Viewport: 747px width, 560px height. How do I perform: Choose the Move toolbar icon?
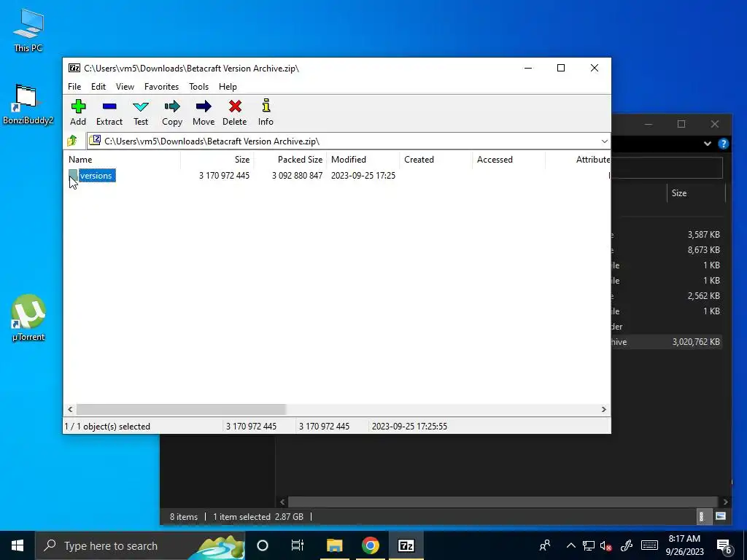[204, 112]
